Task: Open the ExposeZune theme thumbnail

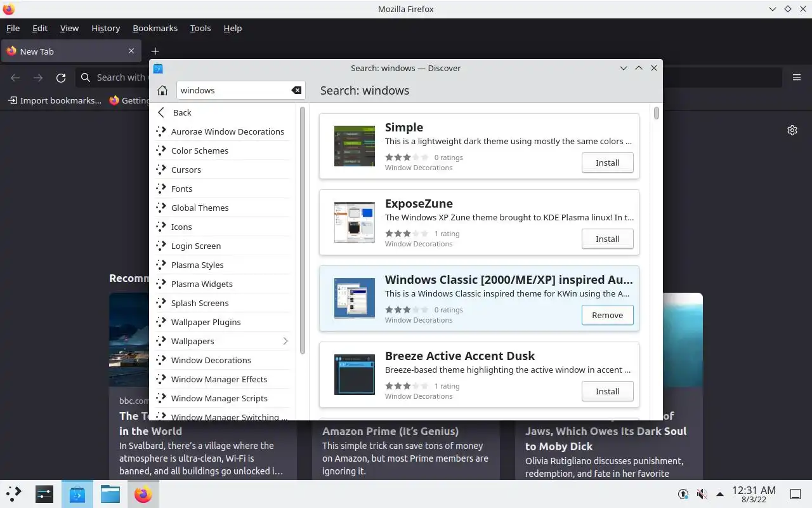Action: tap(355, 222)
